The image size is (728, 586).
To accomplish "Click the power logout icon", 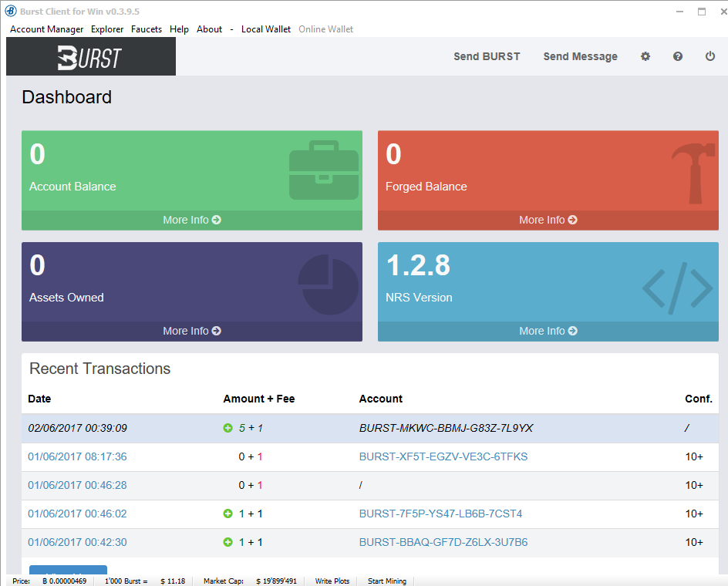I will (710, 56).
